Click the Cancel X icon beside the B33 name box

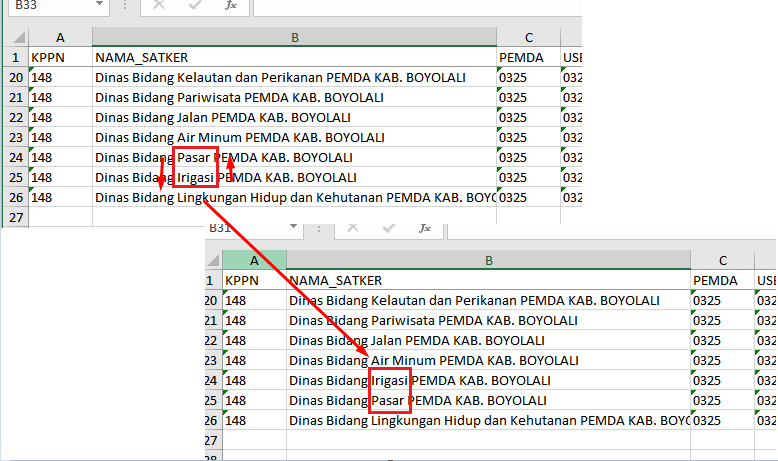[x=159, y=6]
